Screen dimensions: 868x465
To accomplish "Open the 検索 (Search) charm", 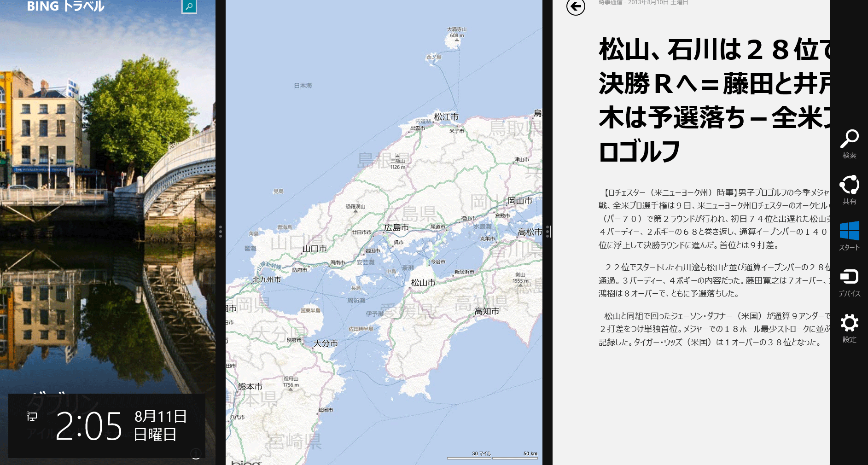I will [849, 144].
